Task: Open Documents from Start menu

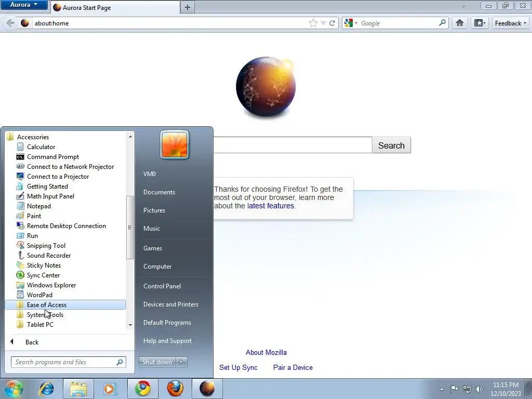Action: [159, 192]
